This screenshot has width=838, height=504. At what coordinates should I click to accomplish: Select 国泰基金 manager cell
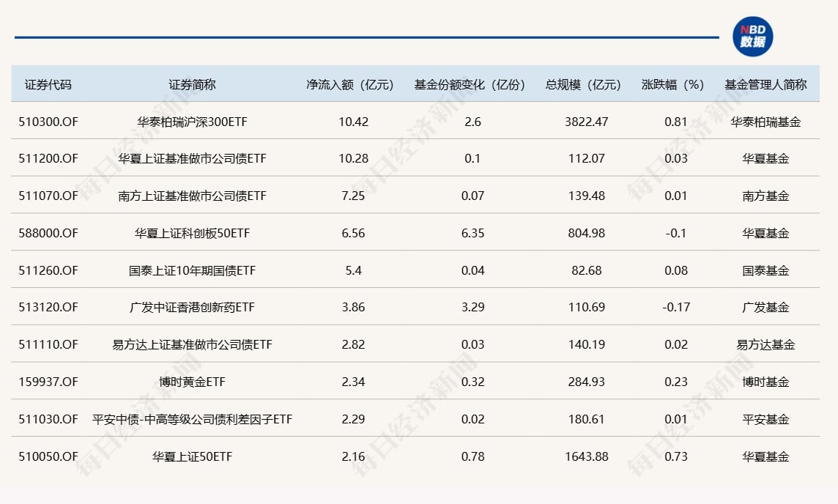(x=765, y=270)
